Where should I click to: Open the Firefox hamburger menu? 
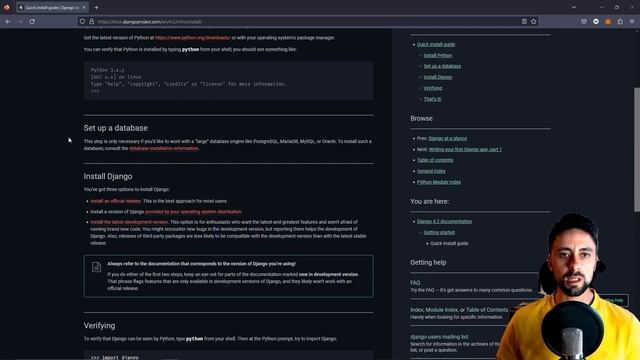[x=632, y=22]
